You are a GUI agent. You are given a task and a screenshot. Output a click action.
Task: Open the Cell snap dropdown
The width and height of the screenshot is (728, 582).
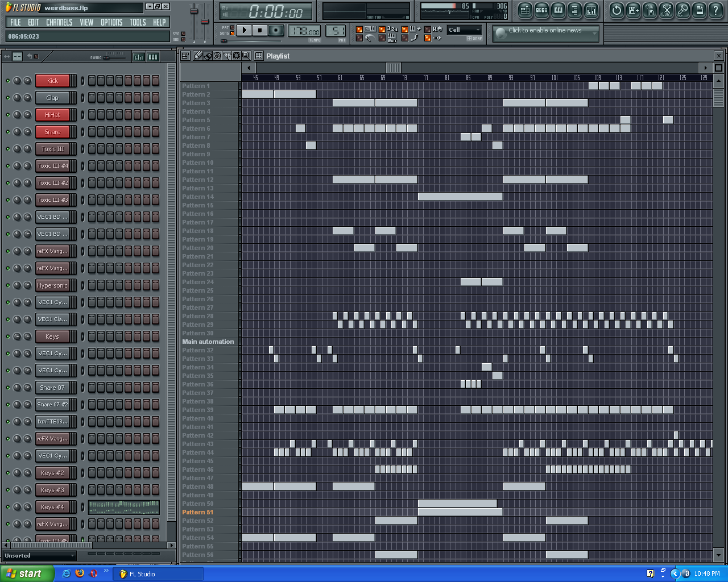click(x=465, y=30)
